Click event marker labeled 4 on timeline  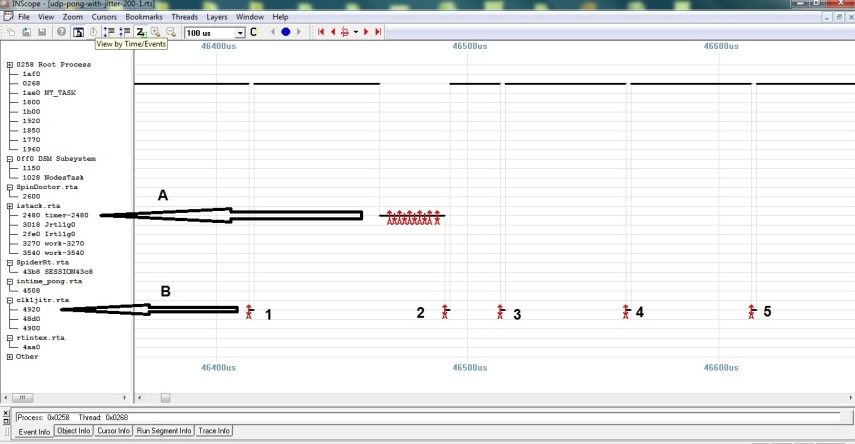tap(626, 312)
